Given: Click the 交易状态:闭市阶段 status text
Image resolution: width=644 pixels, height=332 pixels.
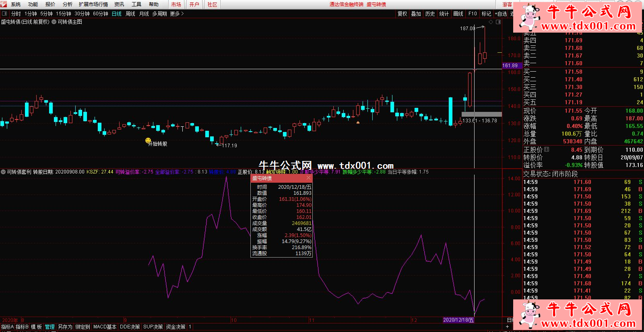Looking at the screenshot, I should click(551, 174).
